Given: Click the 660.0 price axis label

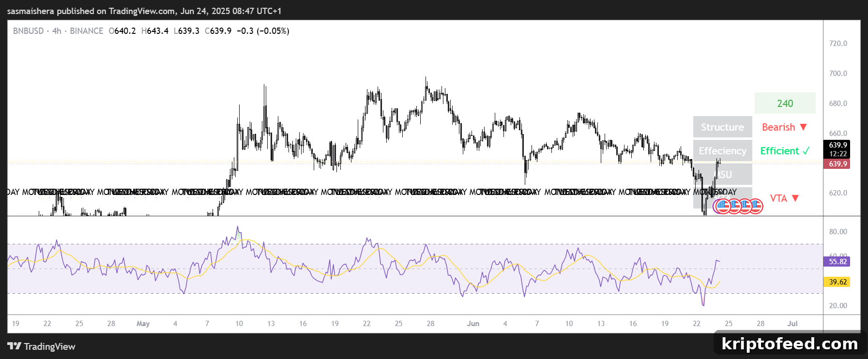Looking at the screenshot, I should tap(838, 134).
